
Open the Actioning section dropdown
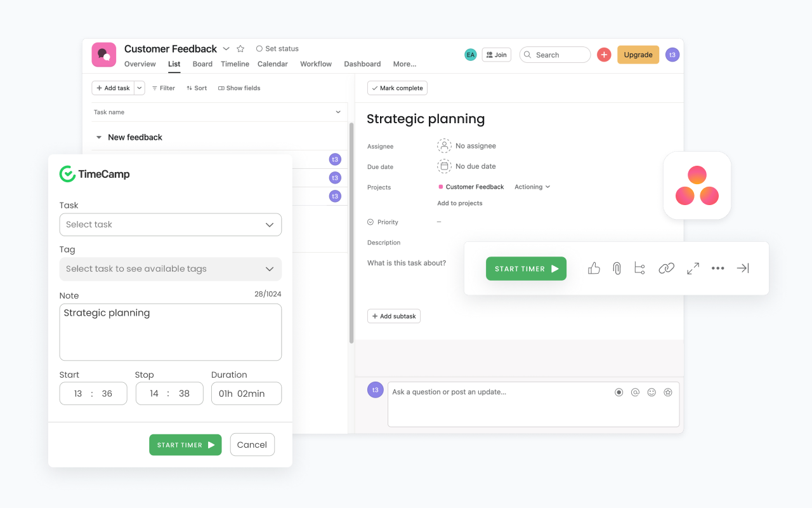pyautogui.click(x=532, y=187)
